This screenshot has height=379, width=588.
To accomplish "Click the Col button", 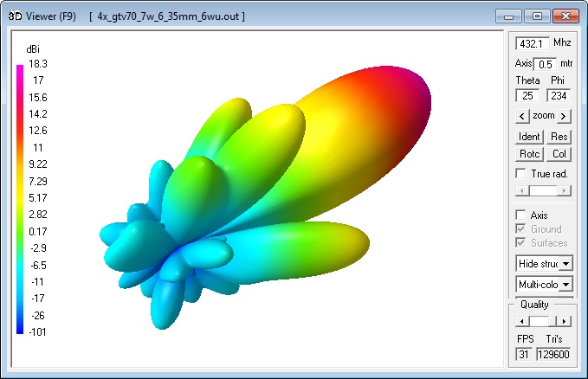I will coord(559,154).
